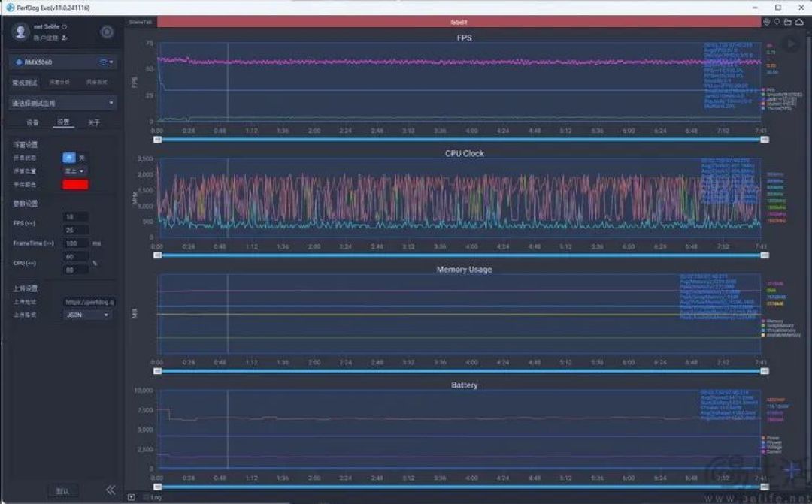
Task: Enable the Log checkbox
Action: 146,497
